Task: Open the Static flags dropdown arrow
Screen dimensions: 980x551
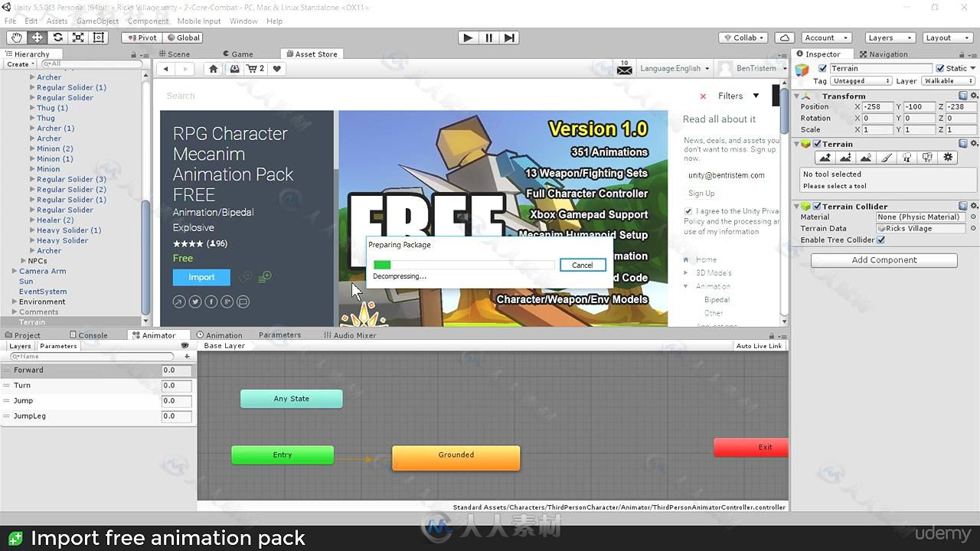Action: click(973, 68)
